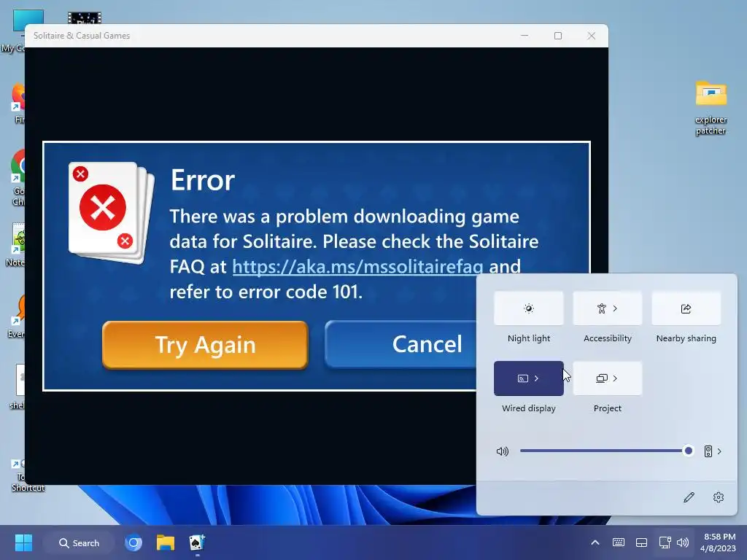Viewport: 747px width, 560px height.
Task: Expand sound output chevron arrow
Action: (719, 451)
